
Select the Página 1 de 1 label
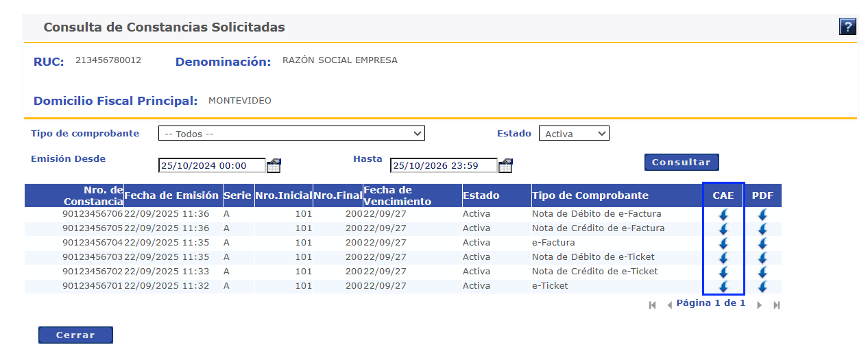(710, 303)
